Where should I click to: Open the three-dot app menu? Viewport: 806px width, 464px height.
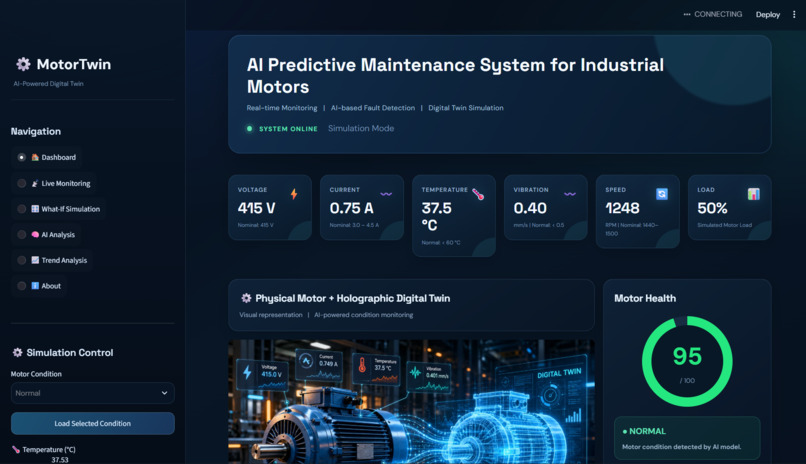[x=794, y=14]
